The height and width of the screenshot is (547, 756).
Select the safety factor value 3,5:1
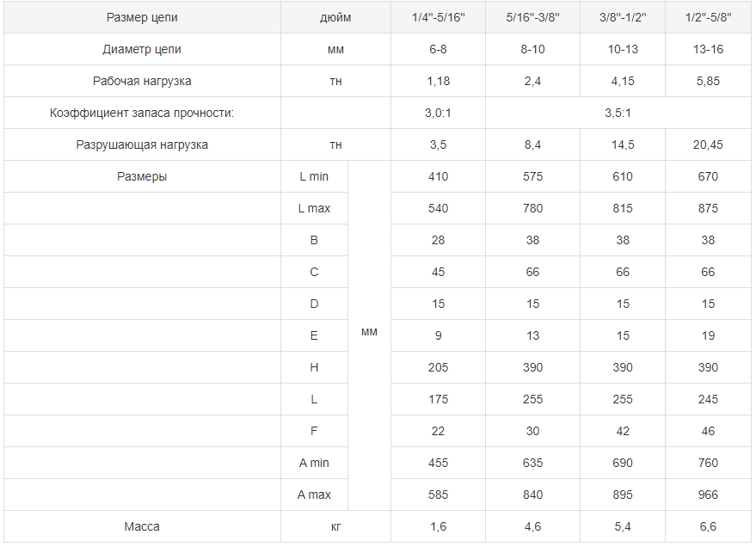click(618, 113)
